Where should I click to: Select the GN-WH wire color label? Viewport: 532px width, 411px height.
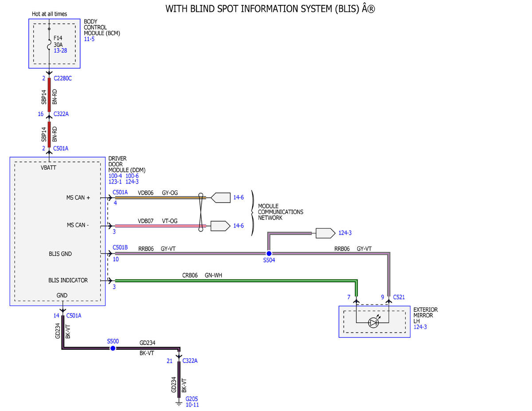[213, 275]
